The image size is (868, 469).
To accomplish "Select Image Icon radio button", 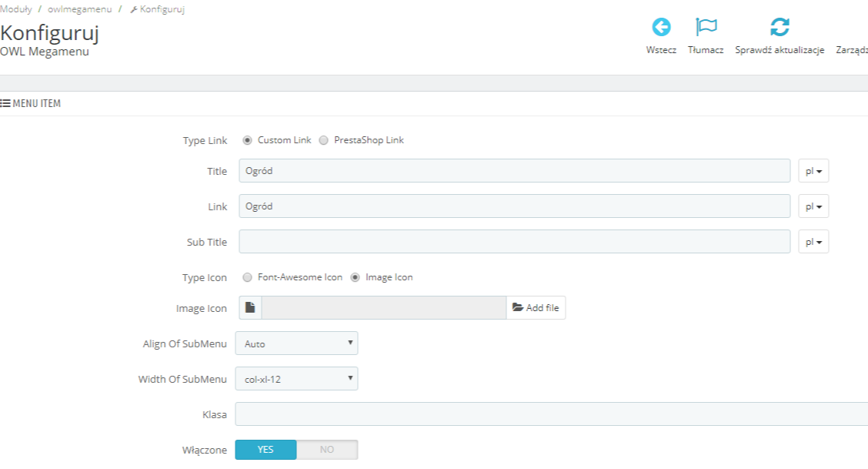I will (x=356, y=277).
